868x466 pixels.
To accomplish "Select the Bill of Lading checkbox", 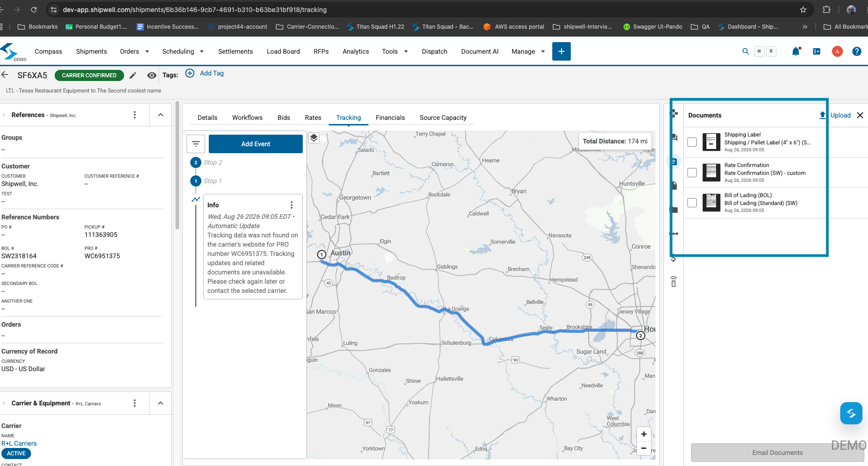I will point(692,203).
